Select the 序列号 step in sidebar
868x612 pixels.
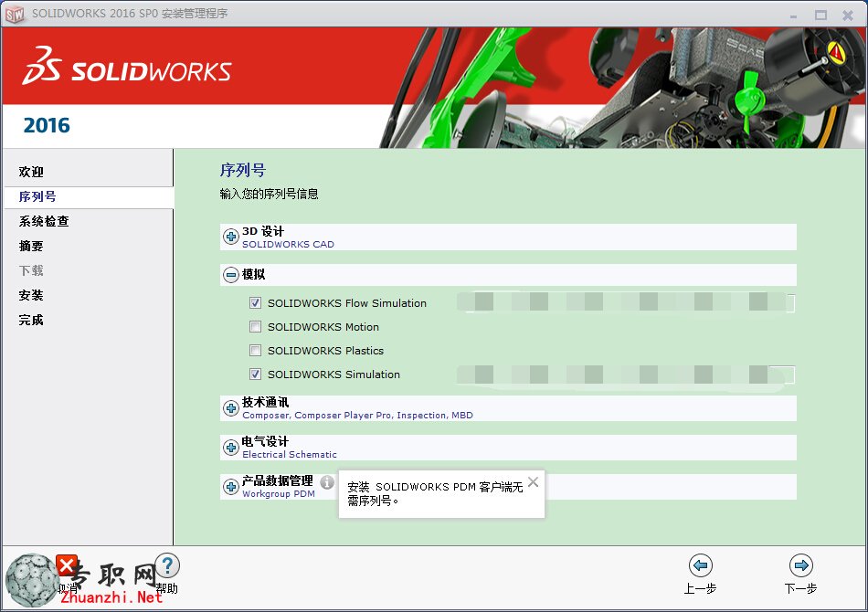point(37,196)
